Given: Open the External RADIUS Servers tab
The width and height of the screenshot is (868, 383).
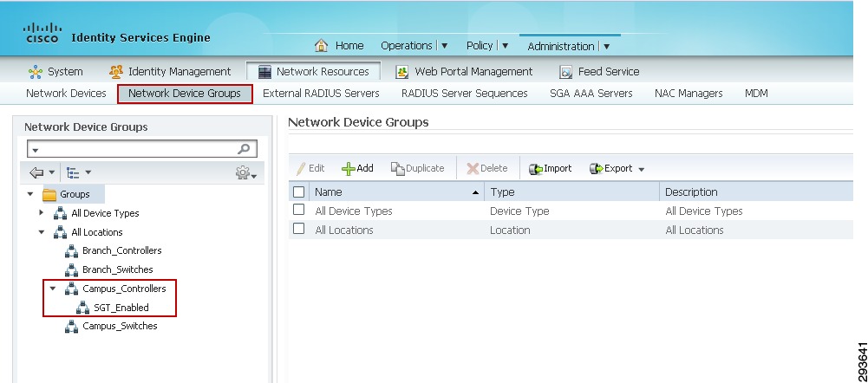Looking at the screenshot, I should (x=321, y=94).
